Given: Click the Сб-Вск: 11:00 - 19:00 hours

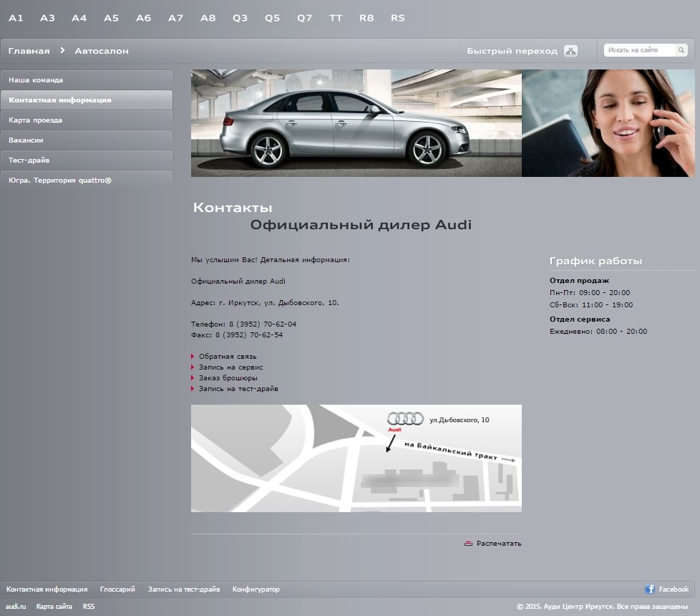Looking at the screenshot, I should point(591,305).
